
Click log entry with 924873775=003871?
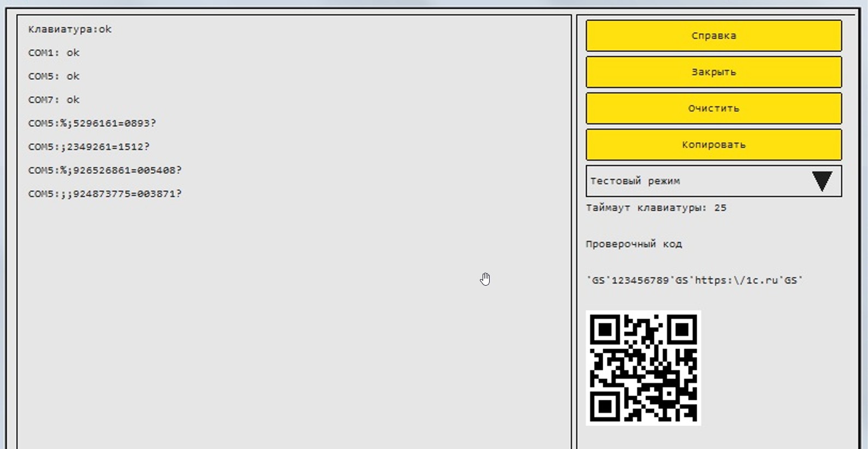pos(105,194)
